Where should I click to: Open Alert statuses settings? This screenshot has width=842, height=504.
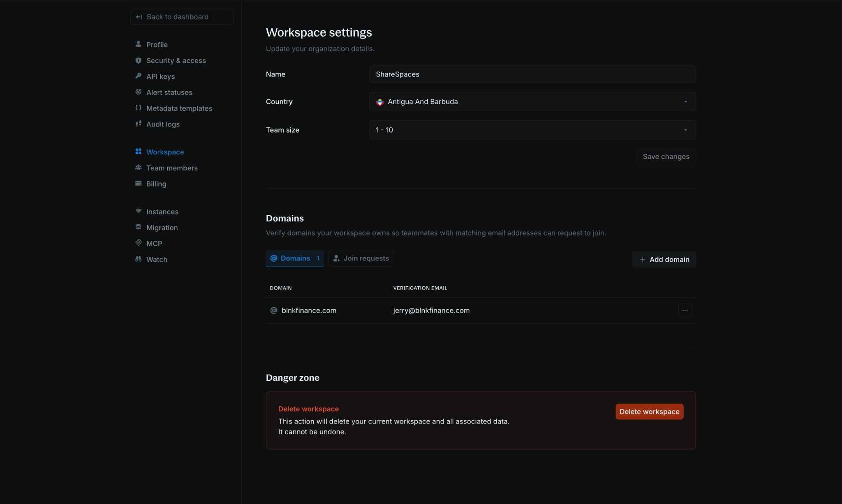[x=169, y=92]
